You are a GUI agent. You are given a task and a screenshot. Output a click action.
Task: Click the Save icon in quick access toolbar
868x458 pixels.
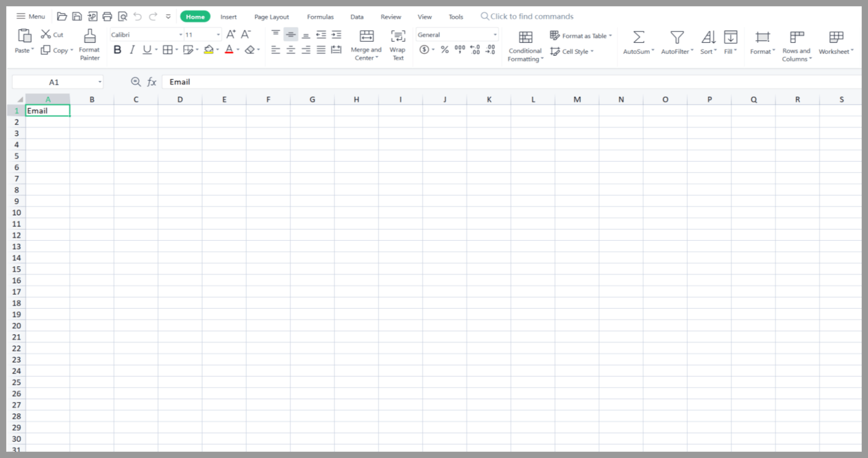pos(77,17)
